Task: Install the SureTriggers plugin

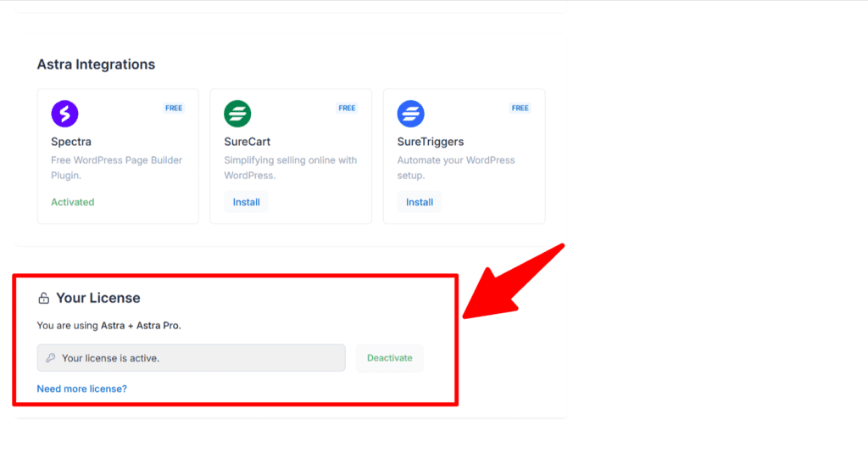Action: point(420,202)
